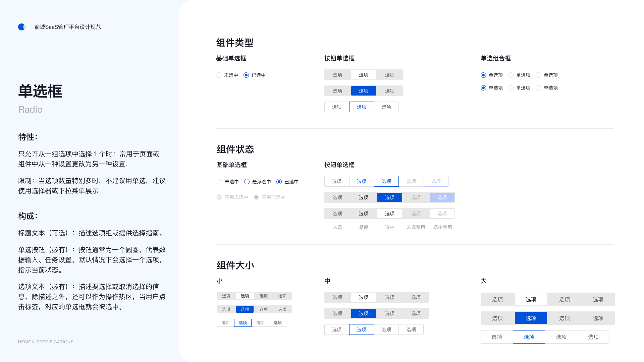Image resolution: width=644 pixels, height=362 pixels.
Task: Click the 组件状态 section heading
Action: pos(235,149)
